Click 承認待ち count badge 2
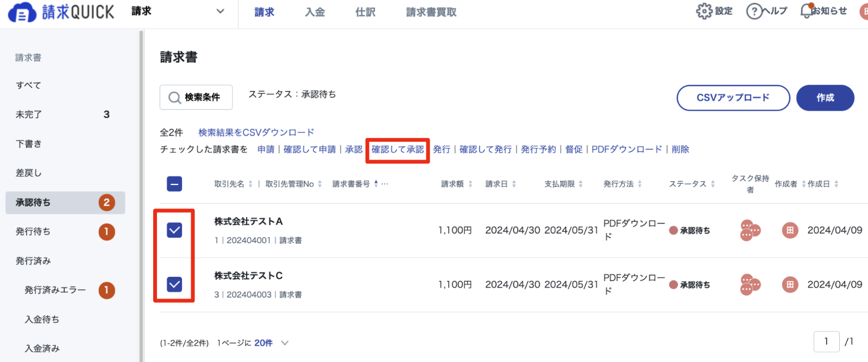868x362 pixels. 106,202
